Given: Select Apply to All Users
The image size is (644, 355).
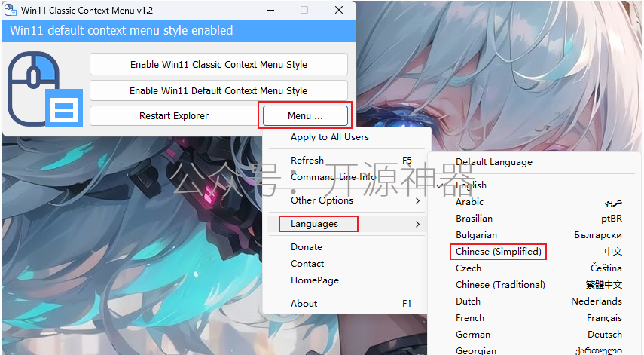Looking at the screenshot, I should [346, 137].
